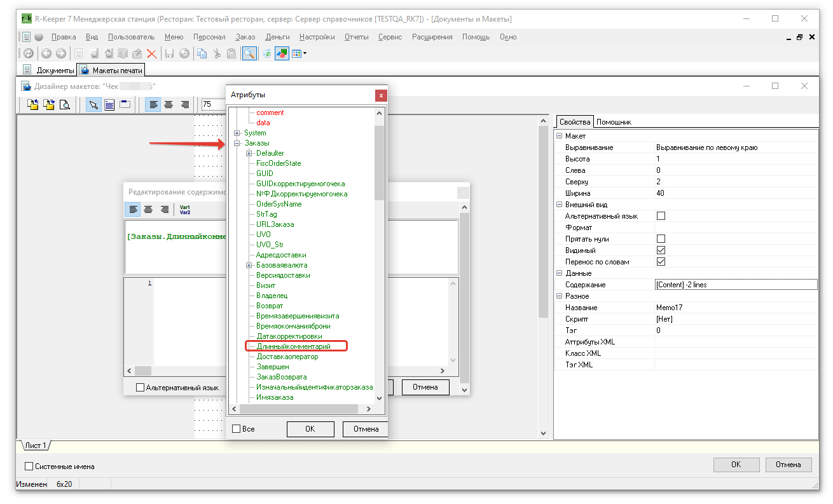Viewport: 833px width, 504px height.
Task: Collapse the Заказы tree node
Action: [237, 143]
